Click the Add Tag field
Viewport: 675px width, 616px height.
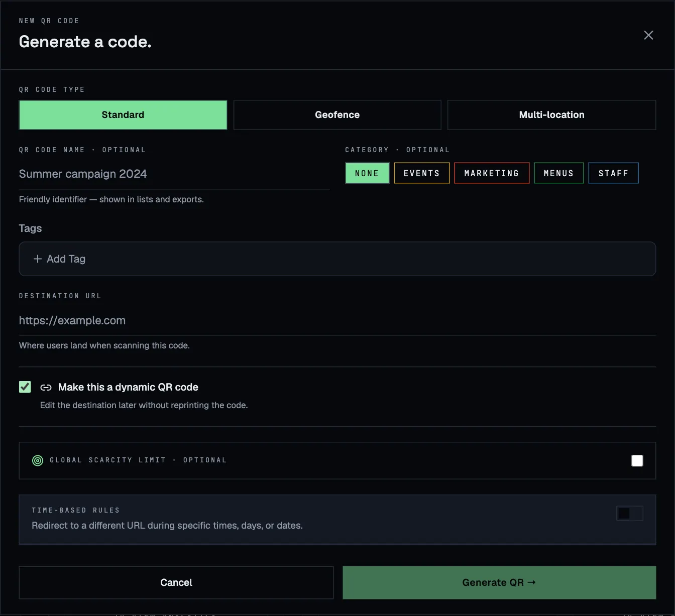(338, 259)
